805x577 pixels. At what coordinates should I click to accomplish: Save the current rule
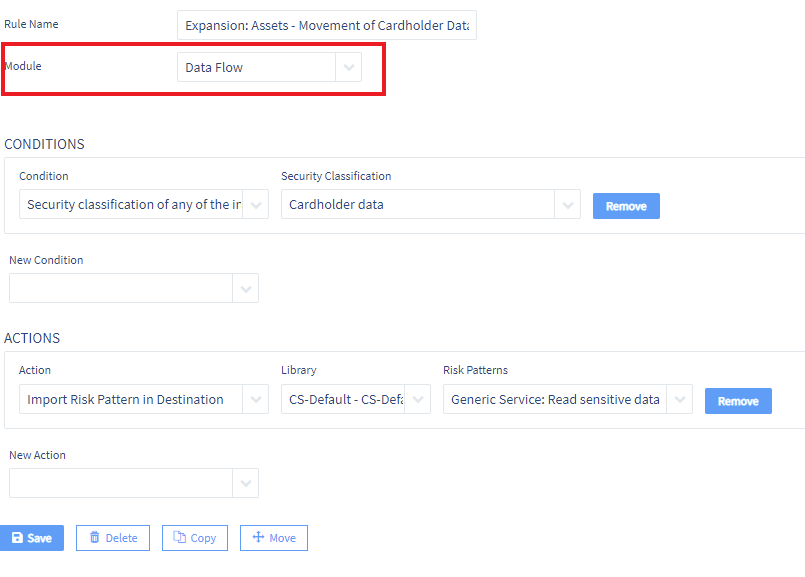coord(32,537)
